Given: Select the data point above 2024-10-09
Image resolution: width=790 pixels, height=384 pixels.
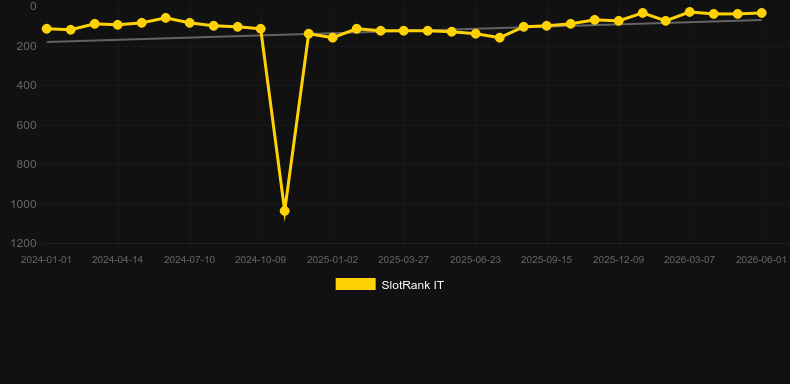Looking at the screenshot, I should coord(260,29).
